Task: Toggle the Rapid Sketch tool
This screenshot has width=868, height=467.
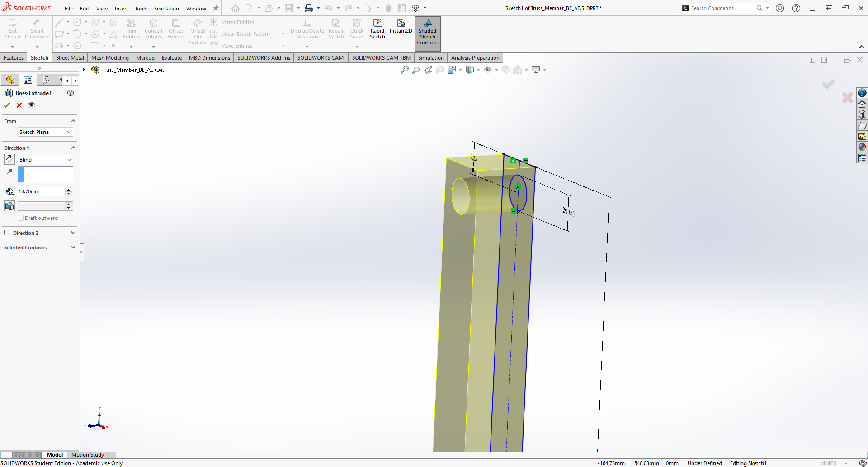Action: click(x=377, y=29)
